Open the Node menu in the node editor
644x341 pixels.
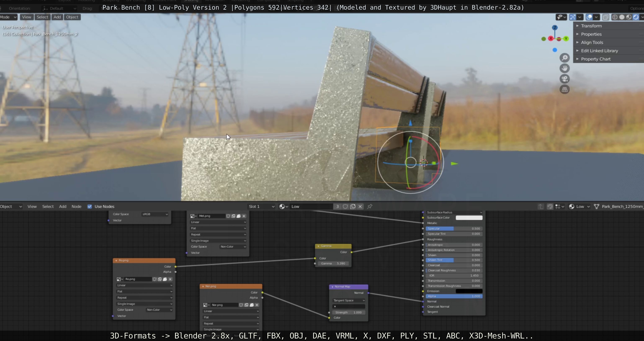point(76,207)
